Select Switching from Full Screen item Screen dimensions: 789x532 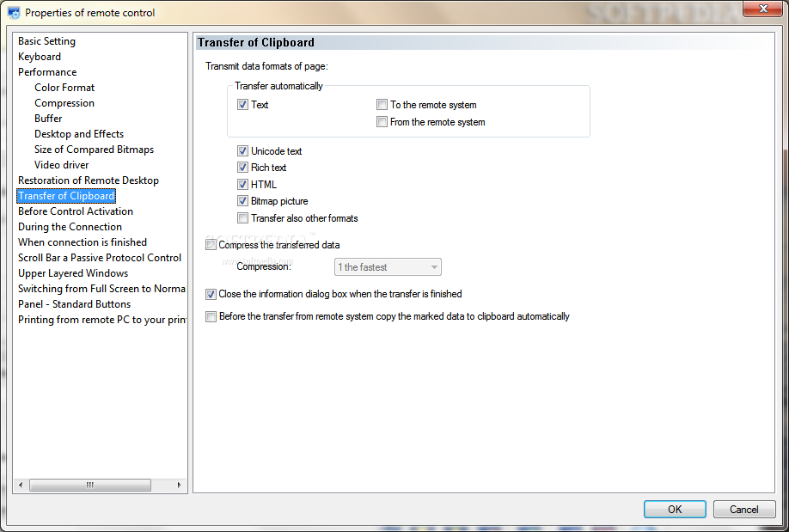coord(101,289)
